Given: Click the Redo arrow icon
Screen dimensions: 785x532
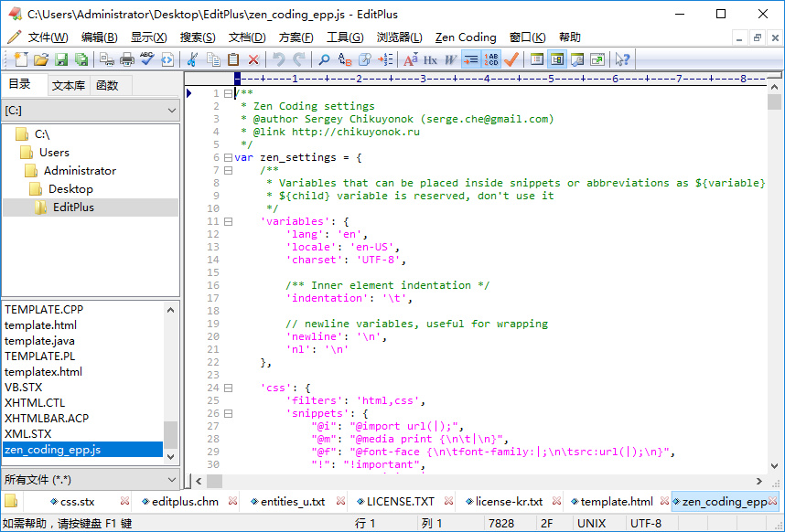Looking at the screenshot, I should coord(299,59).
